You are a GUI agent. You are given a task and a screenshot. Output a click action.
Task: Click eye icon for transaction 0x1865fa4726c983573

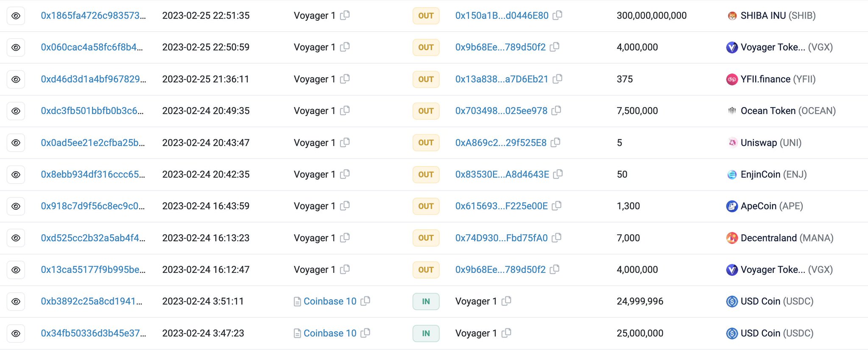16,16
